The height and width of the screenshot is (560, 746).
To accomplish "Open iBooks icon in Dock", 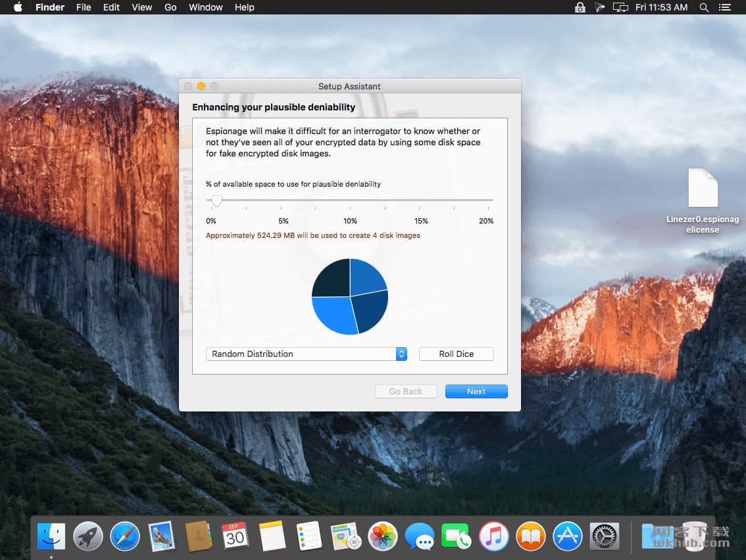I will click(x=530, y=536).
